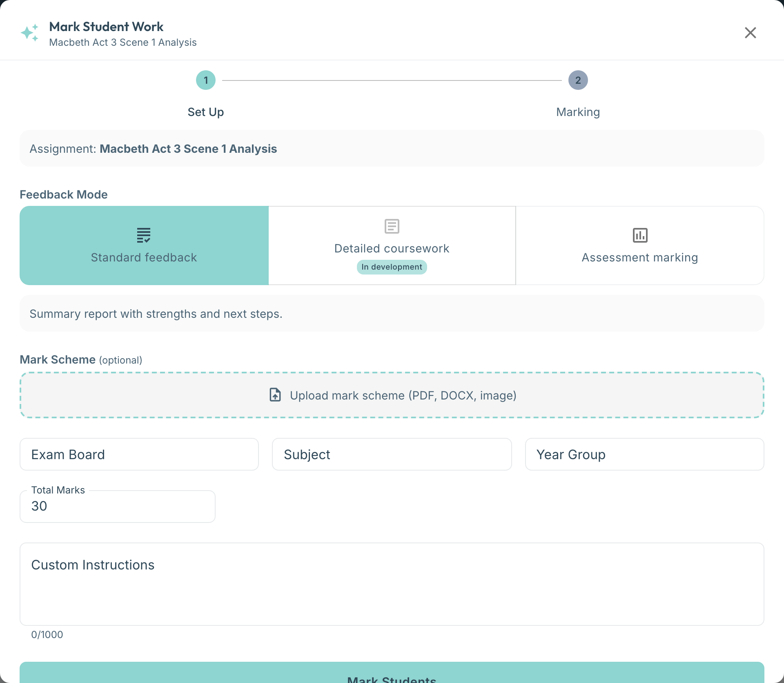The width and height of the screenshot is (784, 683).
Task: Click the Total Marks field showing 30
Action: pyautogui.click(x=118, y=506)
